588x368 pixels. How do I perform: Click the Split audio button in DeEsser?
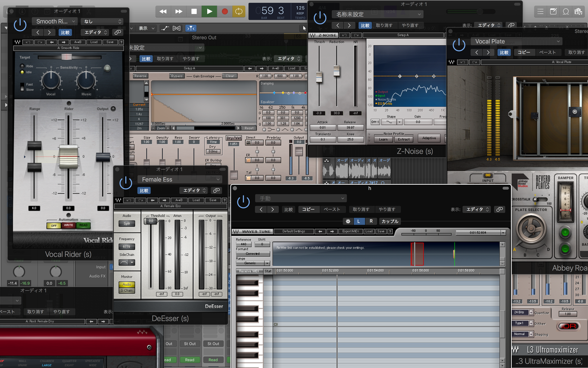(127, 224)
